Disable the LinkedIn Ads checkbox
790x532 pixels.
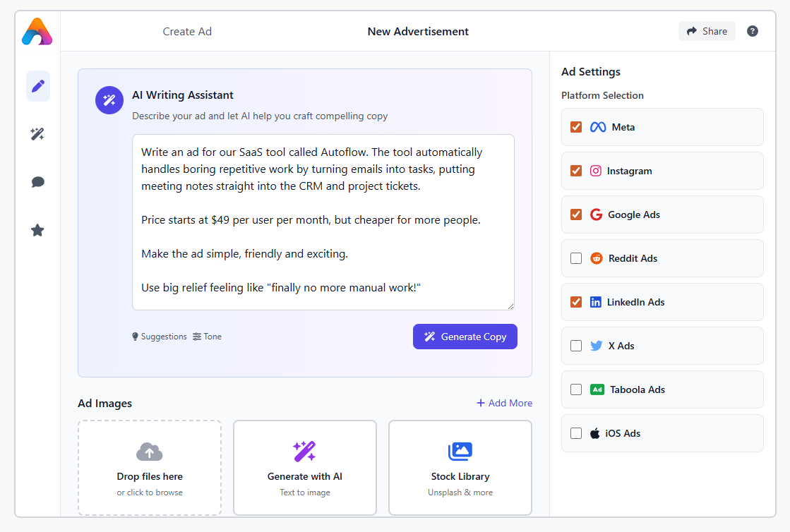pyautogui.click(x=576, y=302)
